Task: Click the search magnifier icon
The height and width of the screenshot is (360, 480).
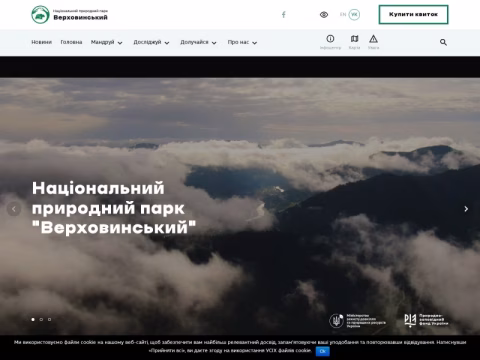Action: [443, 42]
